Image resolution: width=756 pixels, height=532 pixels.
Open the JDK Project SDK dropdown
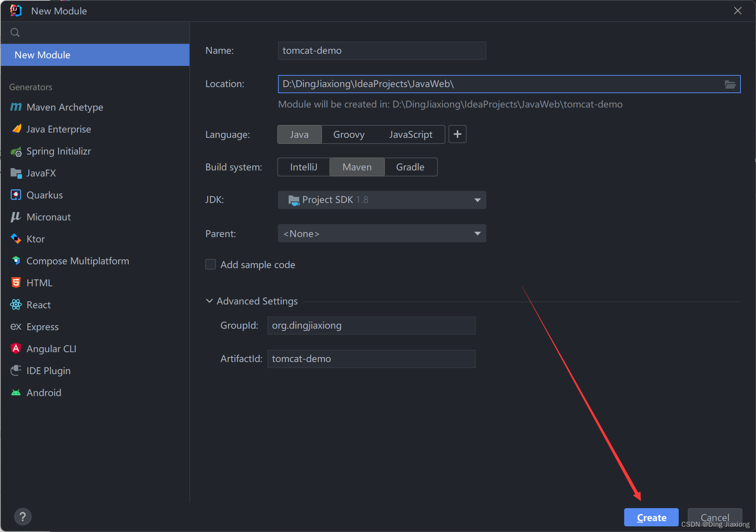pyautogui.click(x=382, y=200)
